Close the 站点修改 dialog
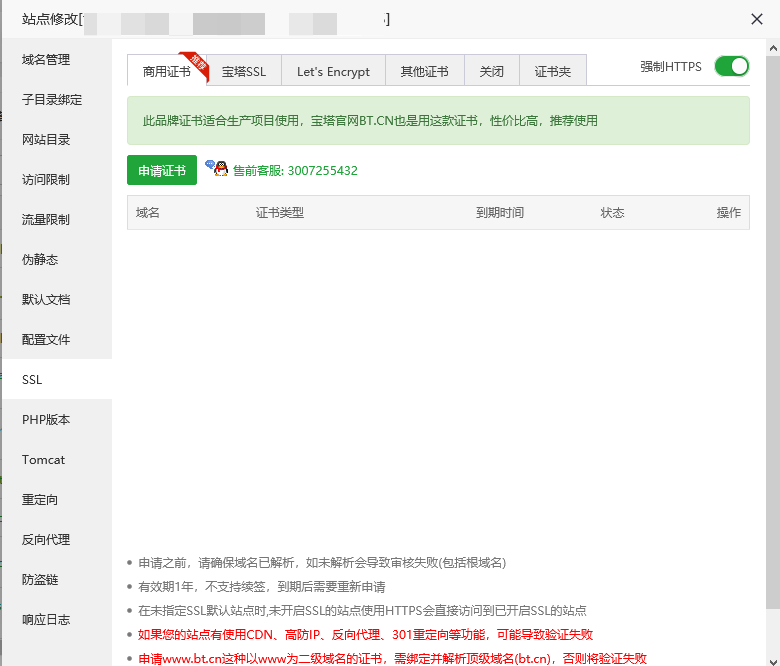Image resolution: width=780 pixels, height=666 pixels. (757, 19)
